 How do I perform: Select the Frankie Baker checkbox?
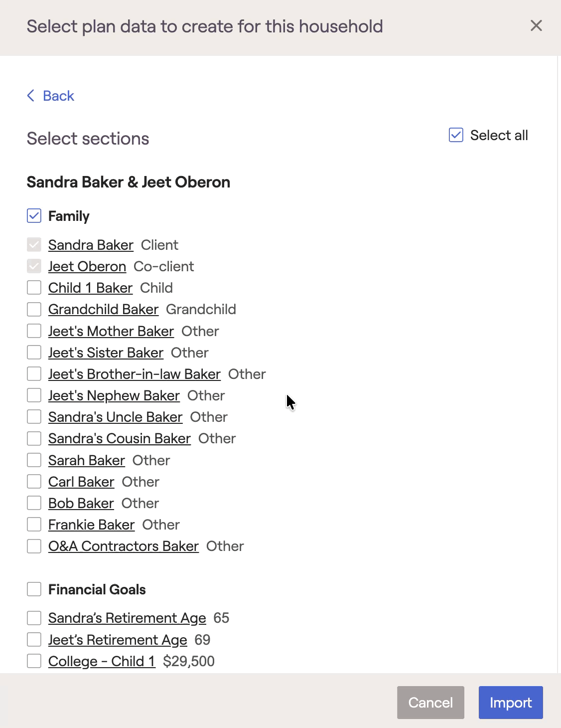[x=34, y=525]
